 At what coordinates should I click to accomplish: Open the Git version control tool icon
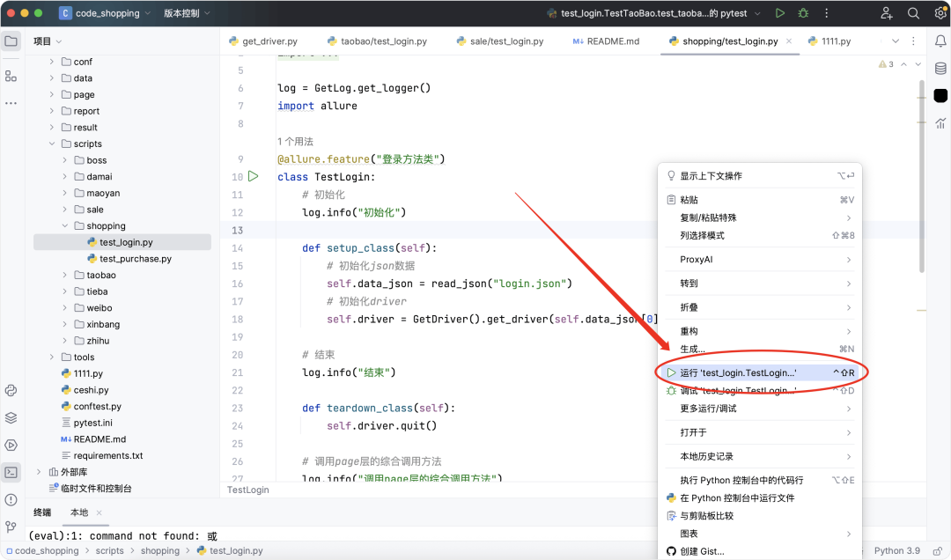(x=11, y=527)
